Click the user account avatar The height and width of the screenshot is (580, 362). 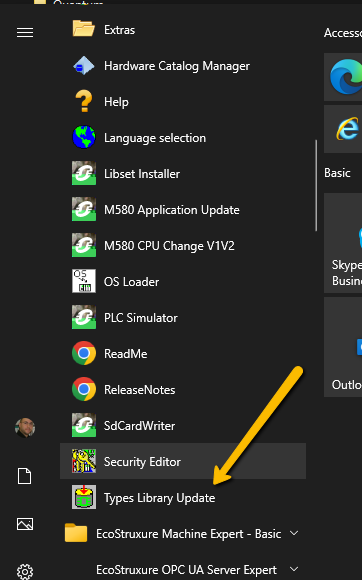click(25, 428)
